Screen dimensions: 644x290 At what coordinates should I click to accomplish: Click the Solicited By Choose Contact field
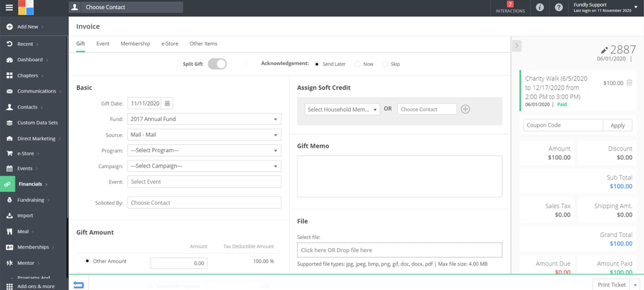click(x=204, y=202)
